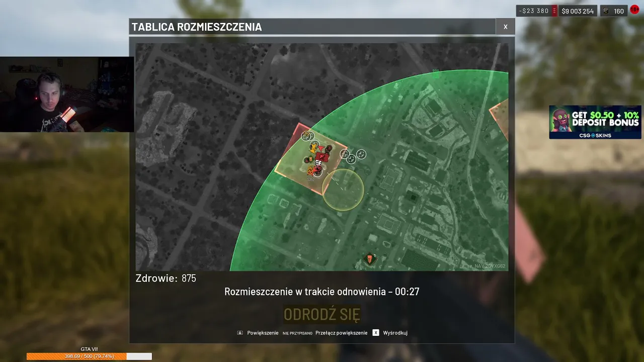
Task: Click the 160 counter with crate icon
Action: (x=614, y=11)
